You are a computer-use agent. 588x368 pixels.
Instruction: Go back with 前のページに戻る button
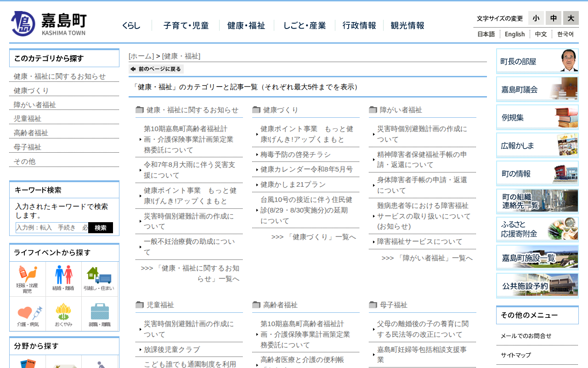(x=156, y=69)
